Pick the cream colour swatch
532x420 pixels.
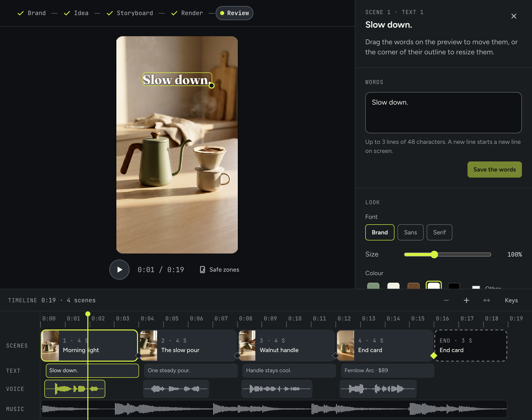pyautogui.click(x=393, y=286)
